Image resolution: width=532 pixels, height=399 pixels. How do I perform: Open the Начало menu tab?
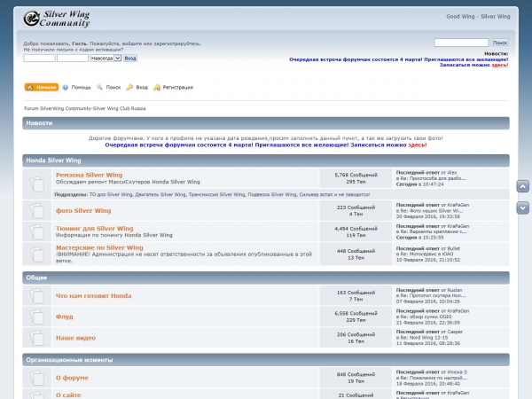point(42,88)
